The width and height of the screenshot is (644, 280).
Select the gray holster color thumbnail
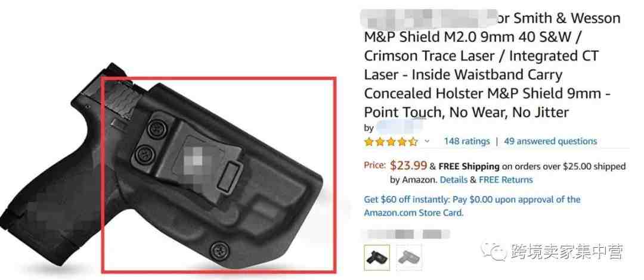408,257
